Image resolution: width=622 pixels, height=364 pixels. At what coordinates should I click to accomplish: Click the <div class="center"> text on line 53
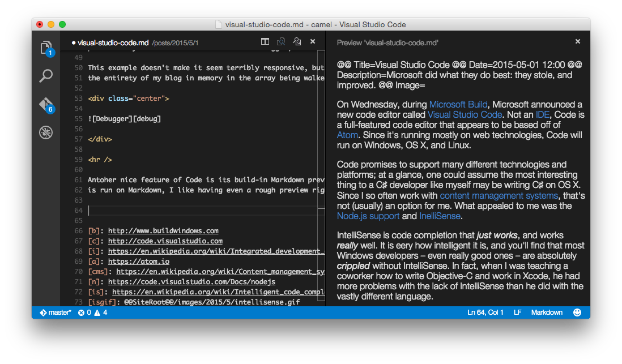[129, 99]
